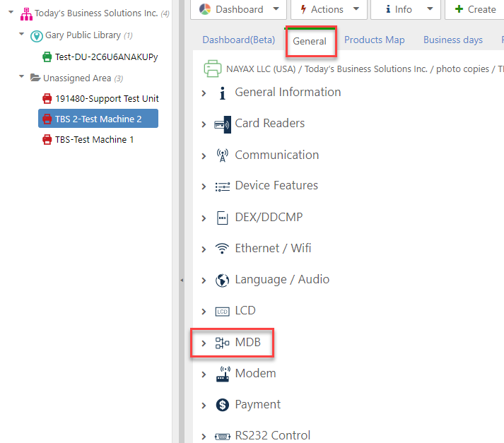Click the Payment dollar icon
Viewport: 504px width, 443px height.
tap(223, 405)
